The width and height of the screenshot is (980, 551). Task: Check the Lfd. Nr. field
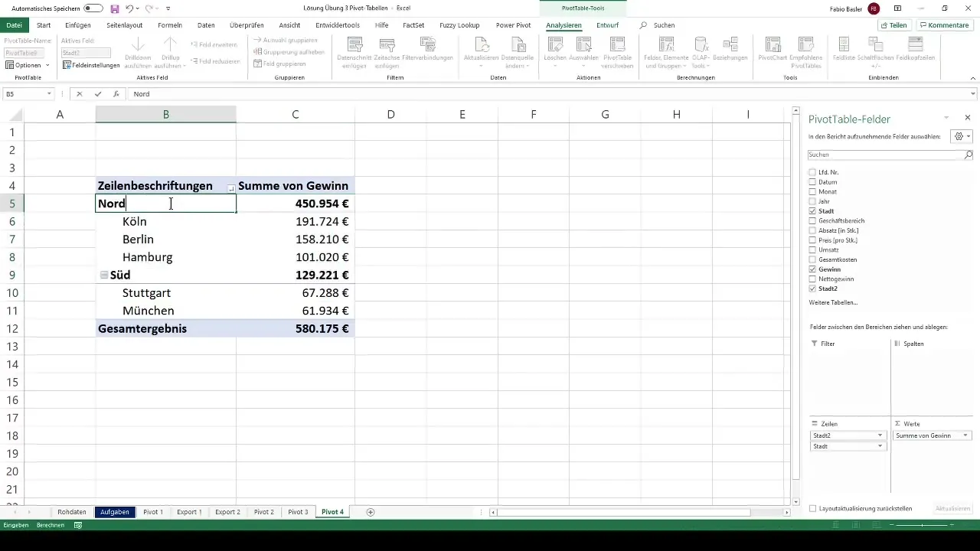click(x=812, y=172)
